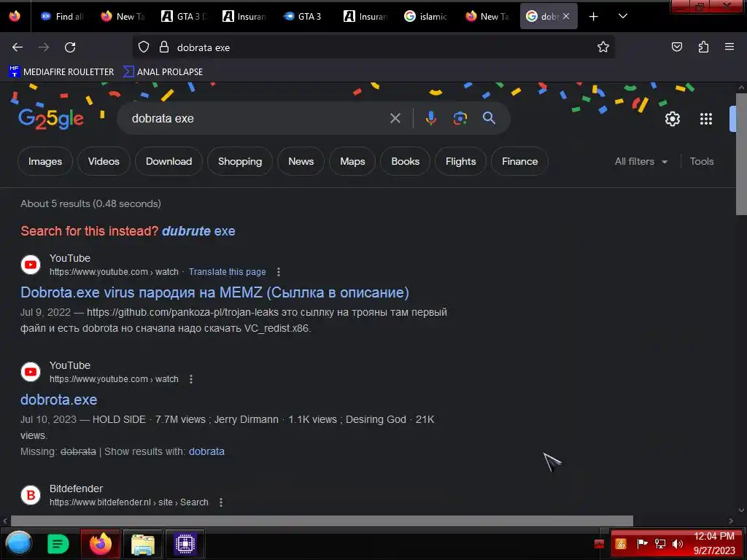
Task: Open more options for Bitdefender result
Action: (221, 502)
